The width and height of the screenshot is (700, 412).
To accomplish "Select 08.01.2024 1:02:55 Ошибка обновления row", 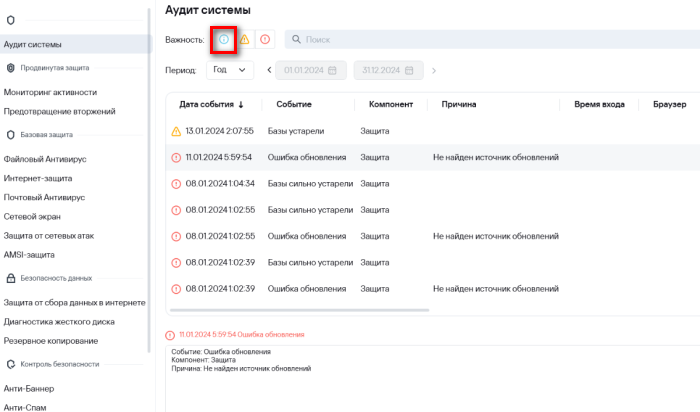I will (433, 237).
